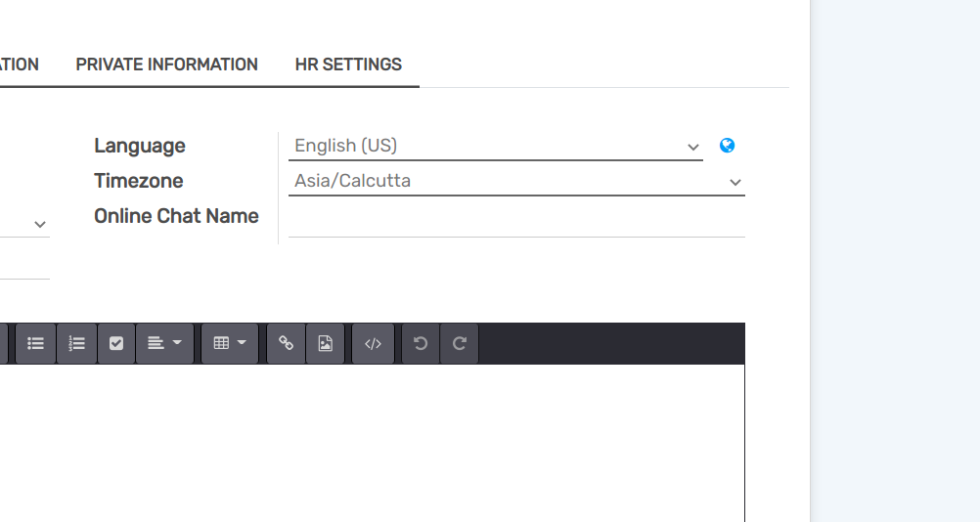Image resolution: width=980 pixels, height=522 pixels.
Task: Open the partially visible leftmost tab
Action: point(19,65)
